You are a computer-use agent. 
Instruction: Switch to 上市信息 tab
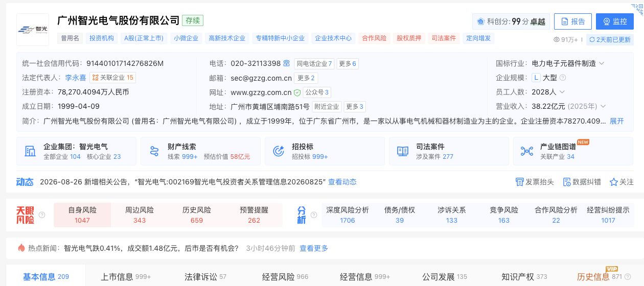pyautogui.click(x=126, y=277)
